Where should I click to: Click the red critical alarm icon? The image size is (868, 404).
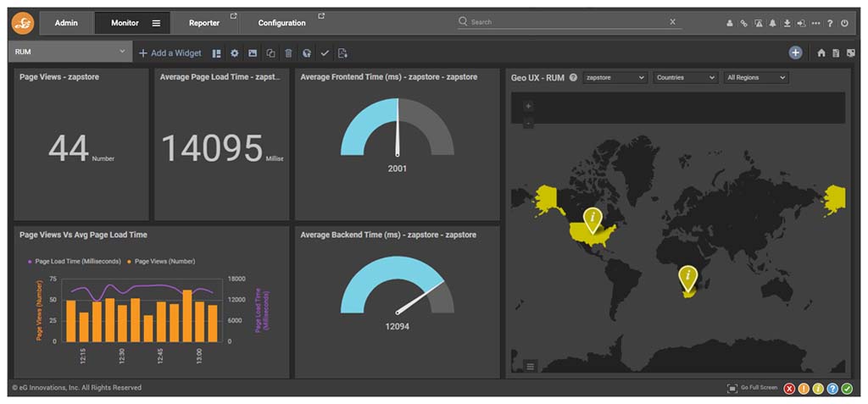pos(789,388)
